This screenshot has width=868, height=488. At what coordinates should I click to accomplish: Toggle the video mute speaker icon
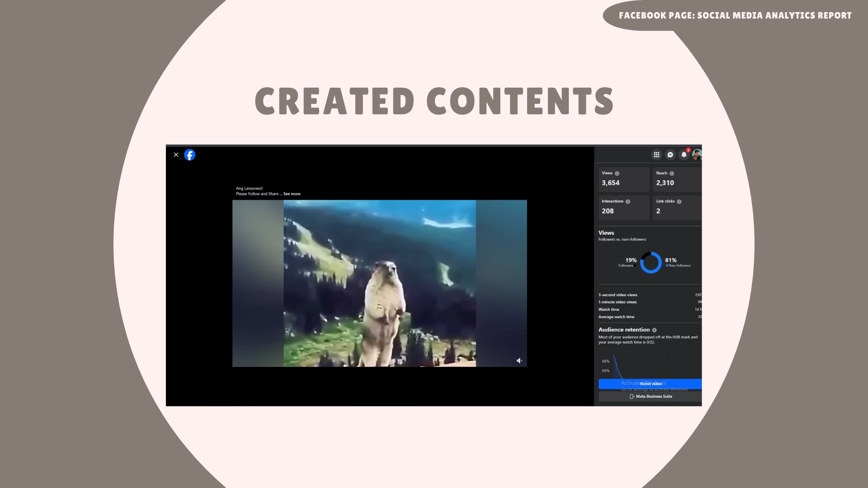point(519,361)
